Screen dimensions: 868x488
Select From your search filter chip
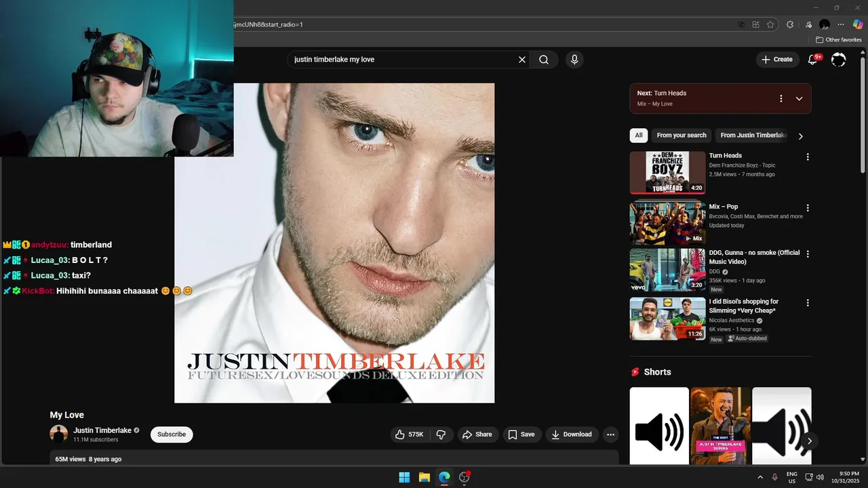coord(682,136)
